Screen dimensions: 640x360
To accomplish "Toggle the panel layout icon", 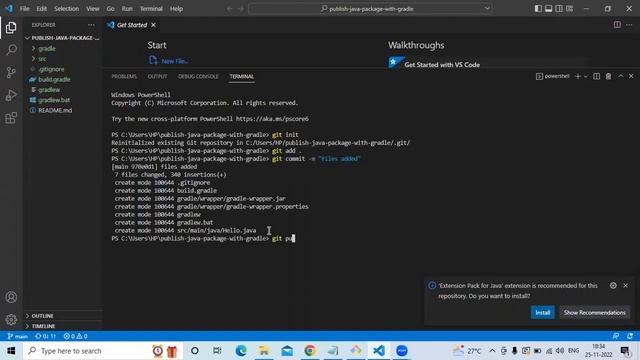I will pyautogui.click(x=549, y=9).
